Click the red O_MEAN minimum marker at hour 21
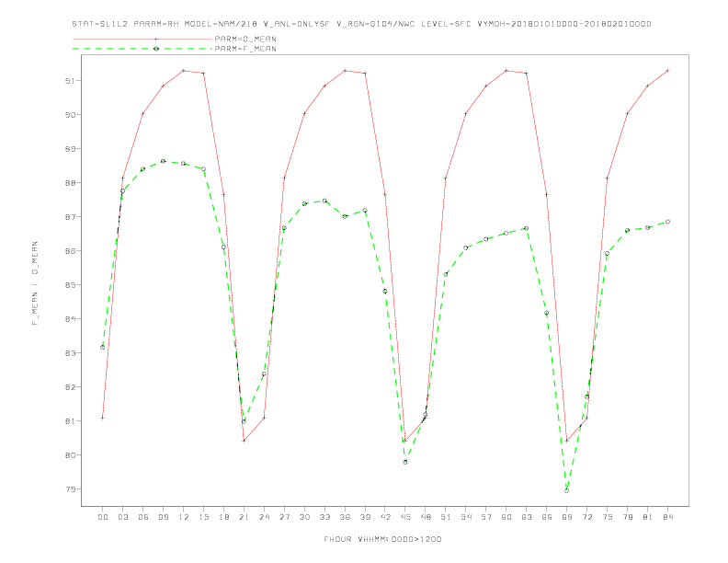This screenshot has height=563, width=728. pyautogui.click(x=244, y=441)
